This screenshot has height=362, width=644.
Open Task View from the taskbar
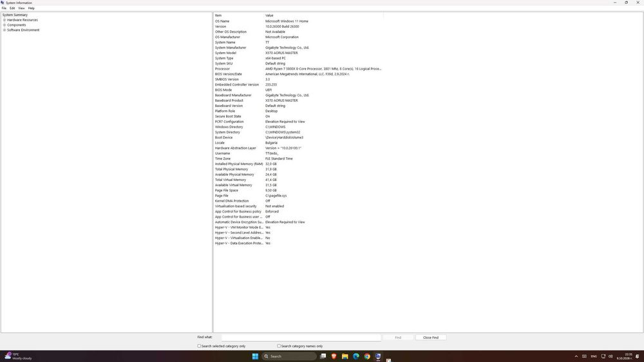pyautogui.click(x=323, y=356)
